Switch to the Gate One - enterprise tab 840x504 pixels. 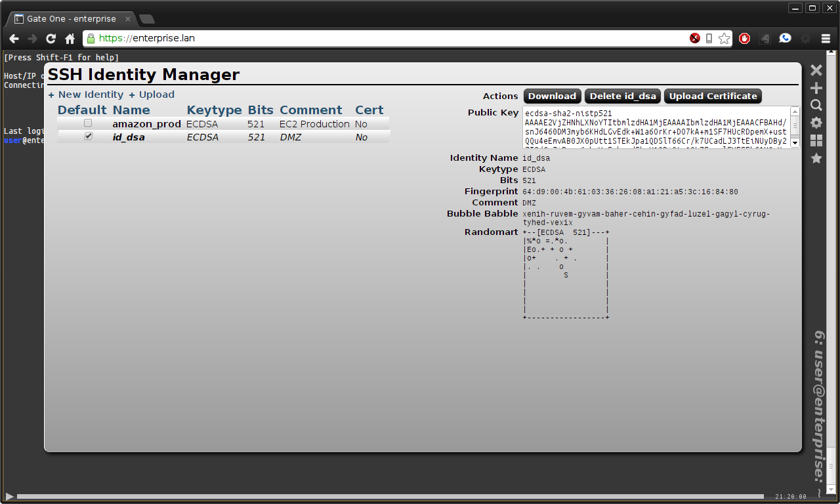coord(72,19)
